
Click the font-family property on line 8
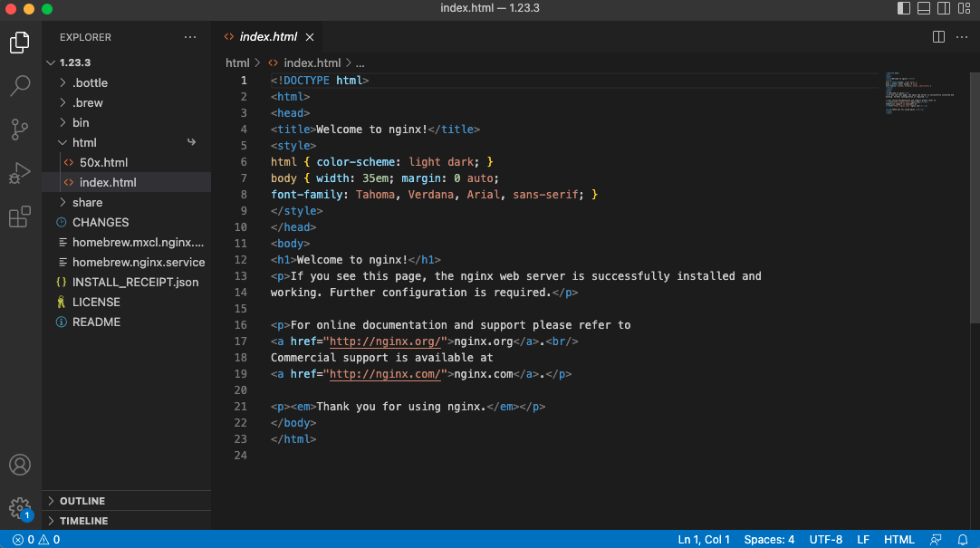pos(306,195)
